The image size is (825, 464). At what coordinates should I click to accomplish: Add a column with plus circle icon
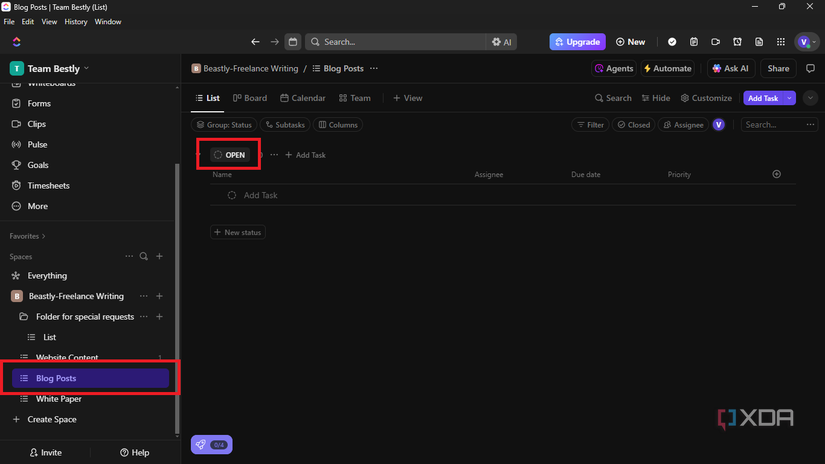777,174
